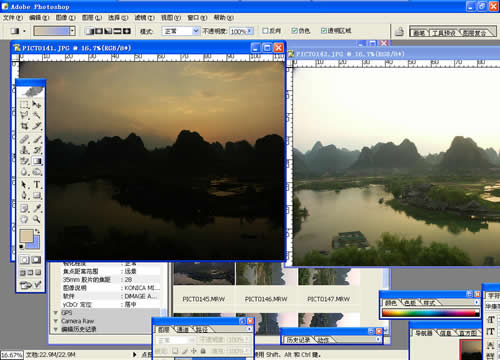Select the Crop tool
The width and height of the screenshot is (500, 360).
[25, 126]
